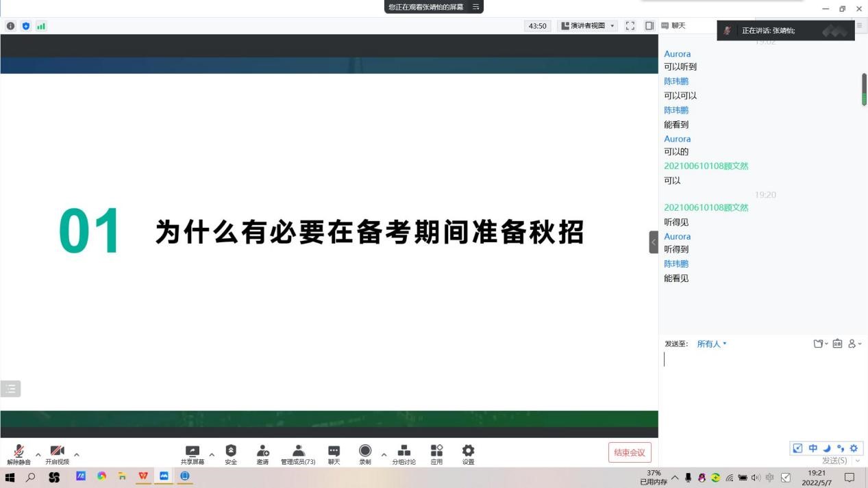Open the 共享屏幕 screen share option
Viewport: 868px width, 488px height.
click(193, 453)
